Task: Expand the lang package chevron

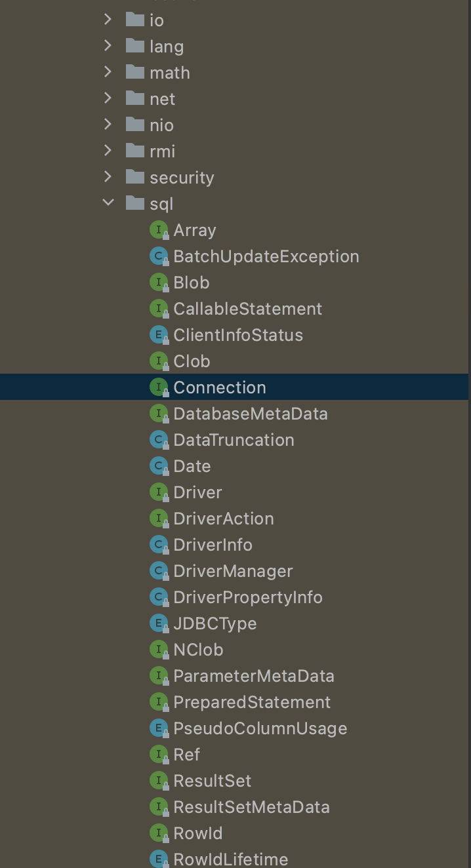Action: click(108, 46)
